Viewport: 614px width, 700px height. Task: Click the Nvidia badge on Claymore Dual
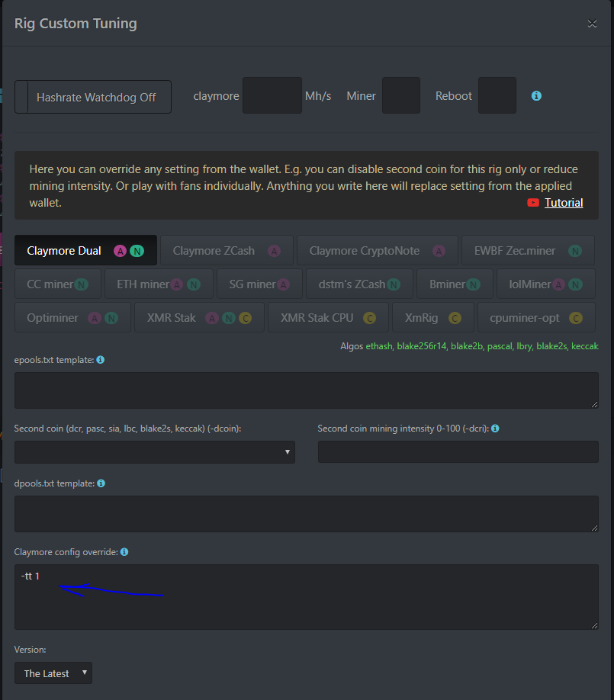137,251
